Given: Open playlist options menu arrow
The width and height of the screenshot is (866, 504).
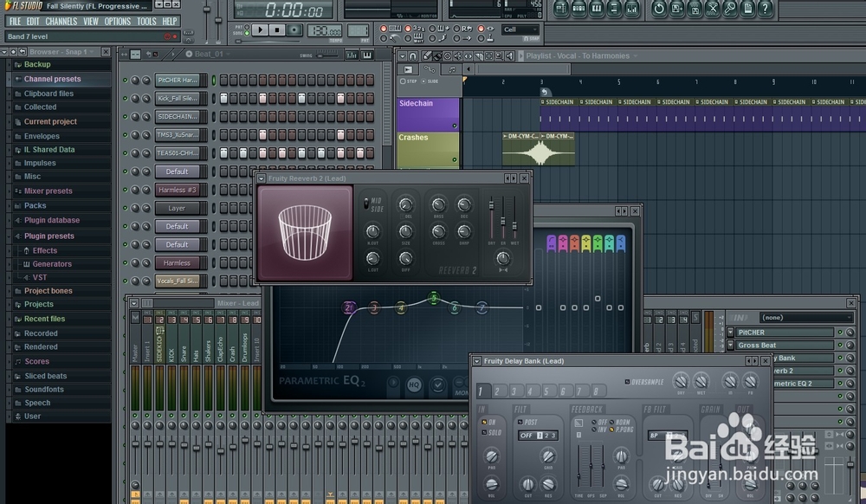Looking at the screenshot, I should (x=402, y=55).
